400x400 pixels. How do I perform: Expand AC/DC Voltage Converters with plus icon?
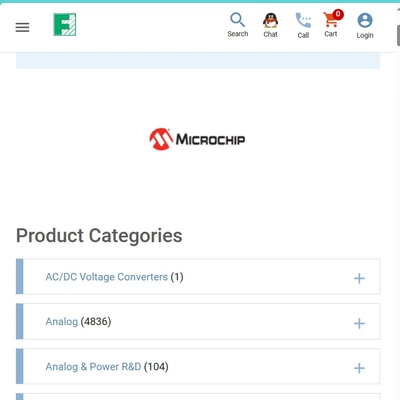[359, 278]
